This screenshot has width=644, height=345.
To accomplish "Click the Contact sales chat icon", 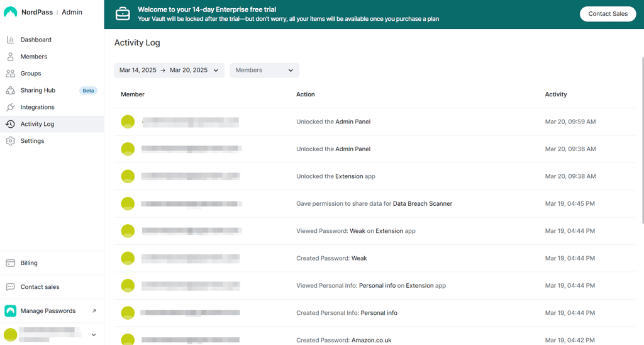I will [x=10, y=287].
